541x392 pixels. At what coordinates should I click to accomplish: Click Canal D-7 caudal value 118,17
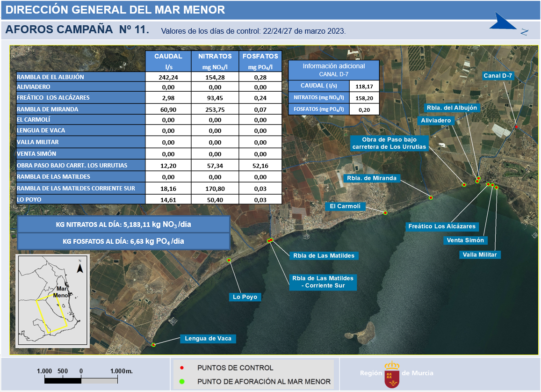pos(364,87)
